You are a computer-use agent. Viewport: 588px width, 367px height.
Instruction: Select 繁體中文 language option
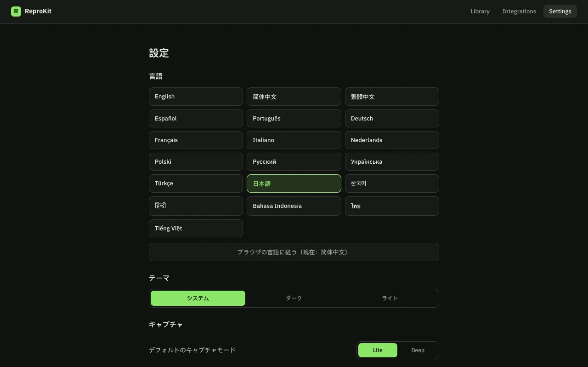(392, 97)
